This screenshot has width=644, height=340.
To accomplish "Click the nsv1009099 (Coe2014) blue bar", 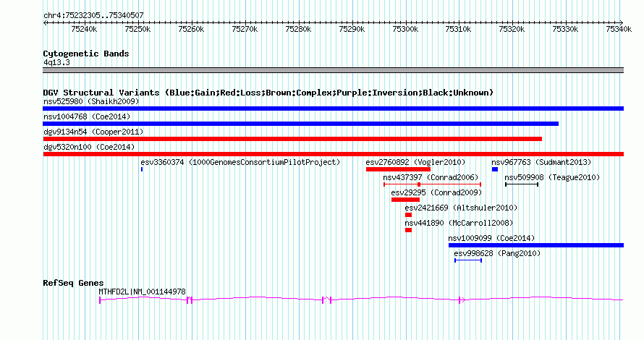I will (x=536, y=245).
